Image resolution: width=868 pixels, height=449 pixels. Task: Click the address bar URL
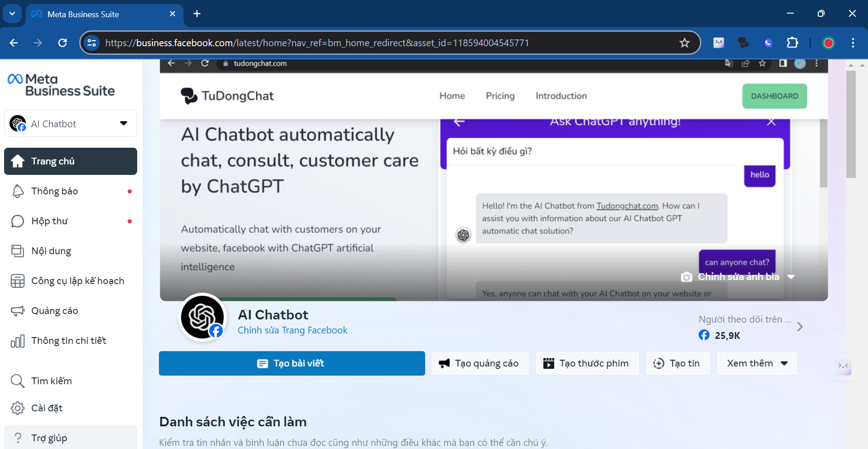(317, 43)
